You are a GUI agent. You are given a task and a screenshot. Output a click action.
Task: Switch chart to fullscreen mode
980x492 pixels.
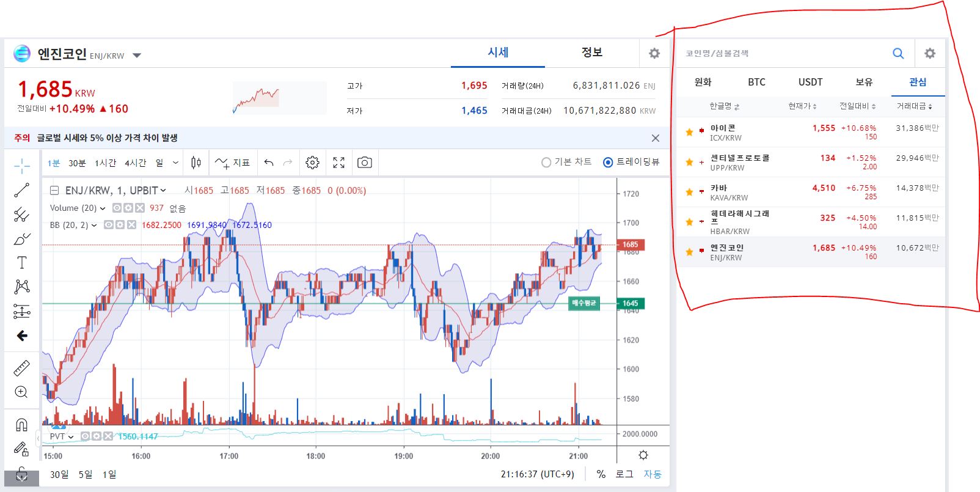339,163
